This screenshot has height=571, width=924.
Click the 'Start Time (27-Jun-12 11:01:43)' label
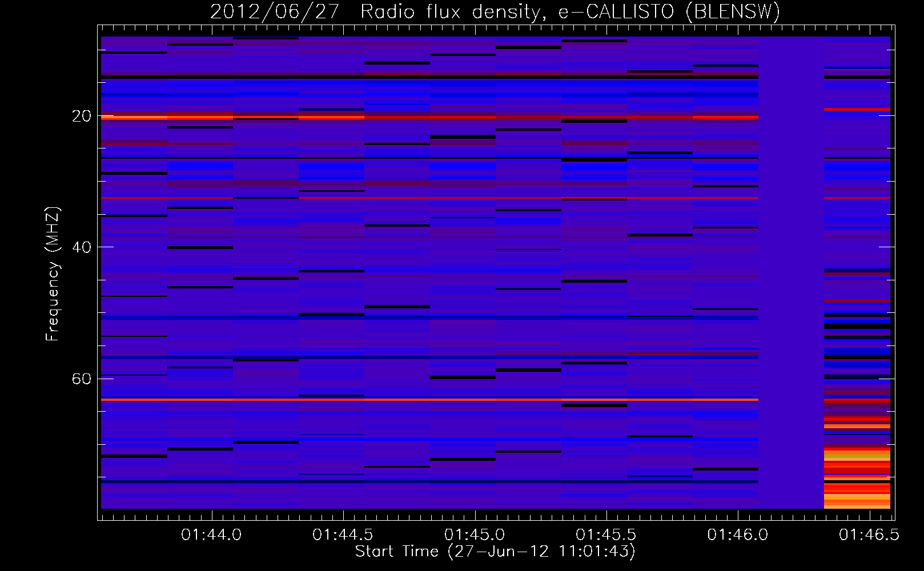pos(495,552)
